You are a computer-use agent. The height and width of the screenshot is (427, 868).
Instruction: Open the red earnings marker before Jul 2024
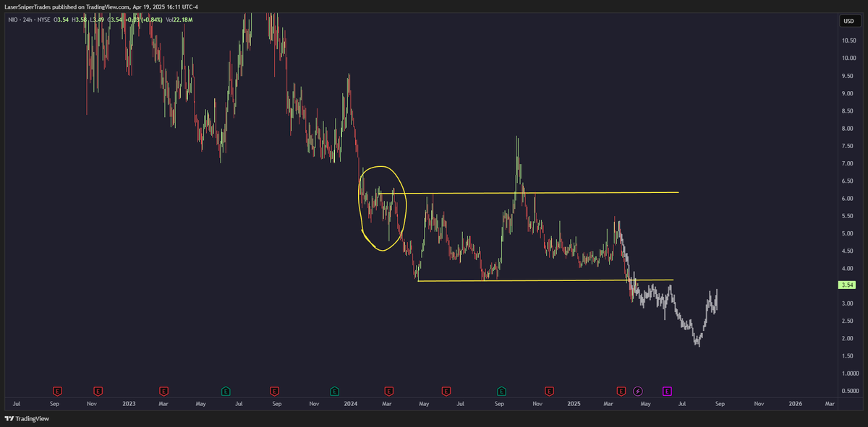click(446, 391)
